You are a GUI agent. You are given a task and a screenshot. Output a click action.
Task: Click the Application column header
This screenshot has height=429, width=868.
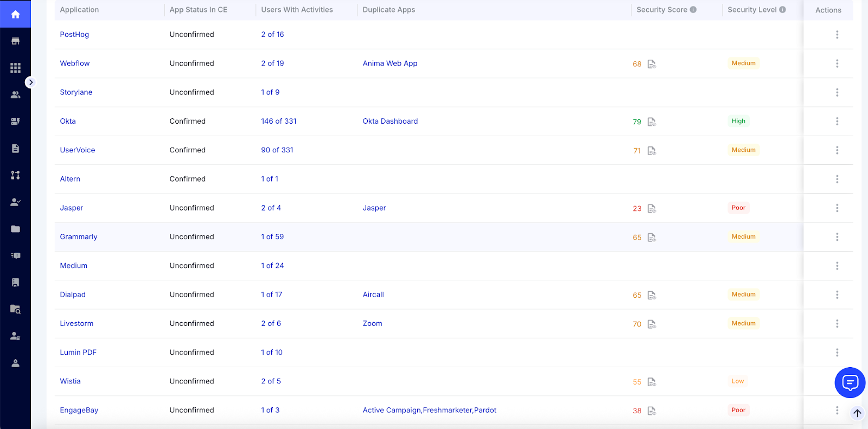tap(79, 10)
